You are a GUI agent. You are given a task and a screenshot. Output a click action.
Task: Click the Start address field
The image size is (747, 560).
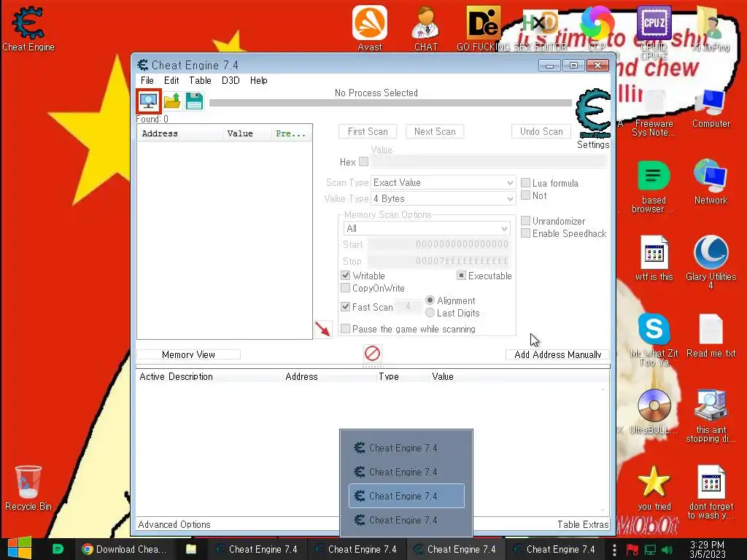[x=438, y=244]
